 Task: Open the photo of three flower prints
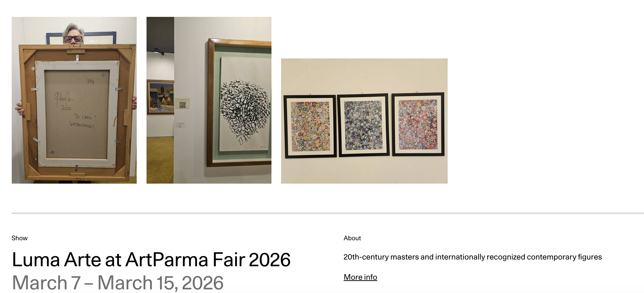point(364,121)
